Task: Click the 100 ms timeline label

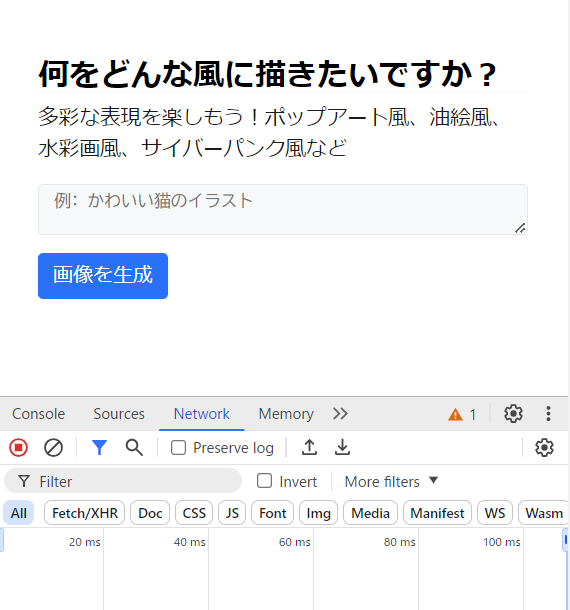Action: point(502,542)
